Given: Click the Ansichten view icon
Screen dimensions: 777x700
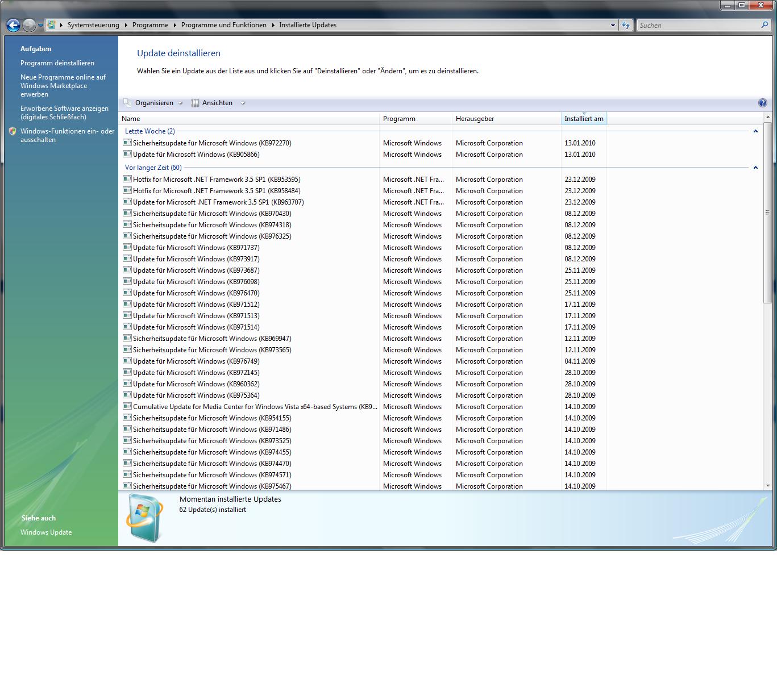Looking at the screenshot, I should tap(195, 103).
